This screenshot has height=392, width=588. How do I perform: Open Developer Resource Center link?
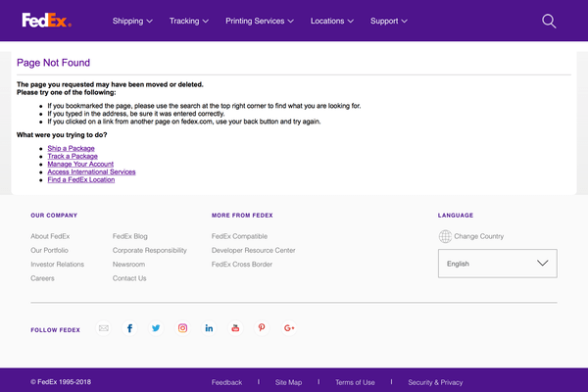(x=254, y=250)
